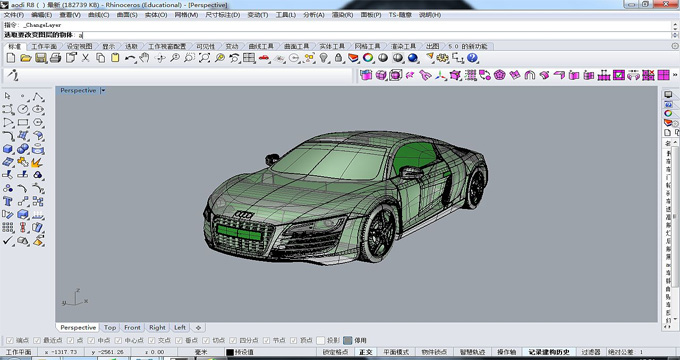Click the red car icon in toolbar
The height and width of the screenshot is (360, 680).
click(x=264, y=58)
